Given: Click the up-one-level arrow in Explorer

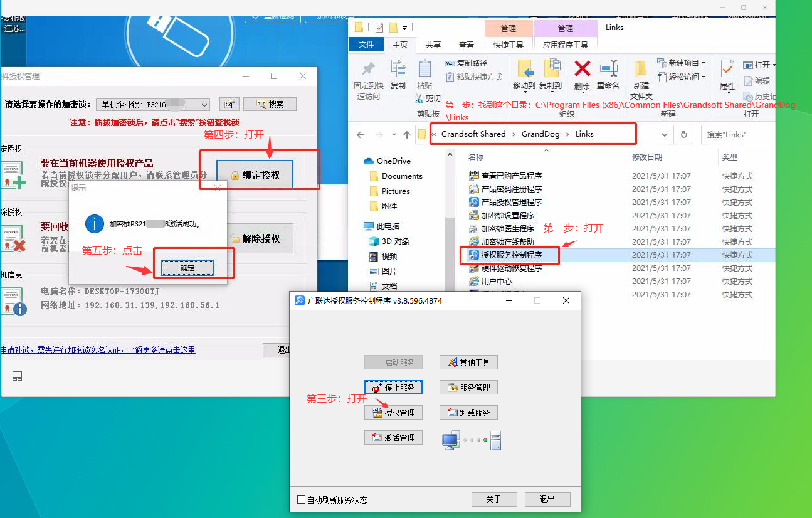Looking at the screenshot, I should (x=407, y=135).
